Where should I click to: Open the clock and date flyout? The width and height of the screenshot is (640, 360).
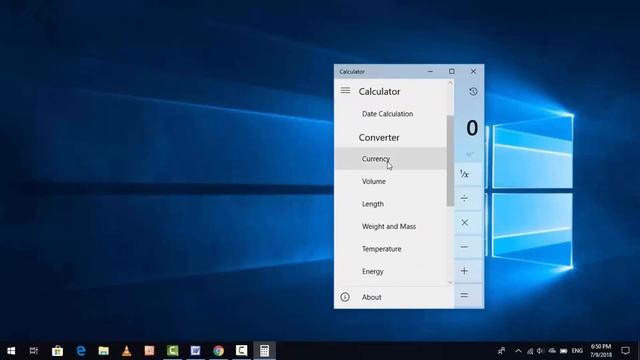point(601,351)
